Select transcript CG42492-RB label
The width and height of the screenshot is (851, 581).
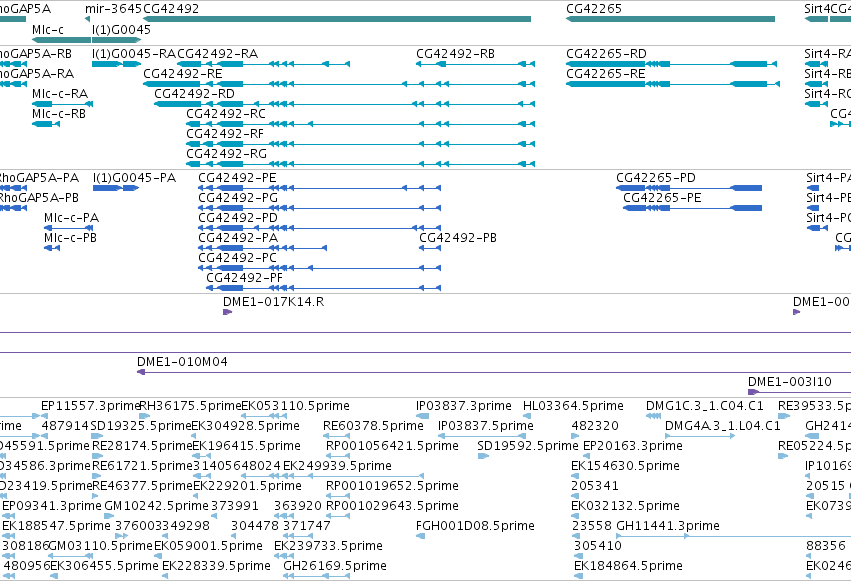455,54
